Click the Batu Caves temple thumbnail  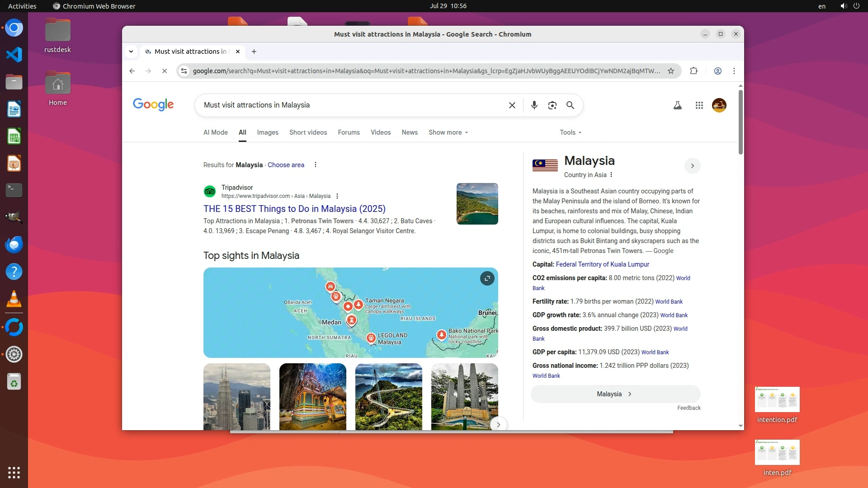313,396
